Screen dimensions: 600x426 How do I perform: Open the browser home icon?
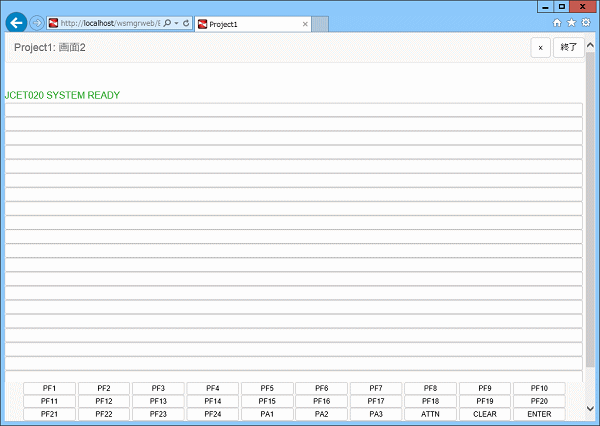(x=557, y=22)
